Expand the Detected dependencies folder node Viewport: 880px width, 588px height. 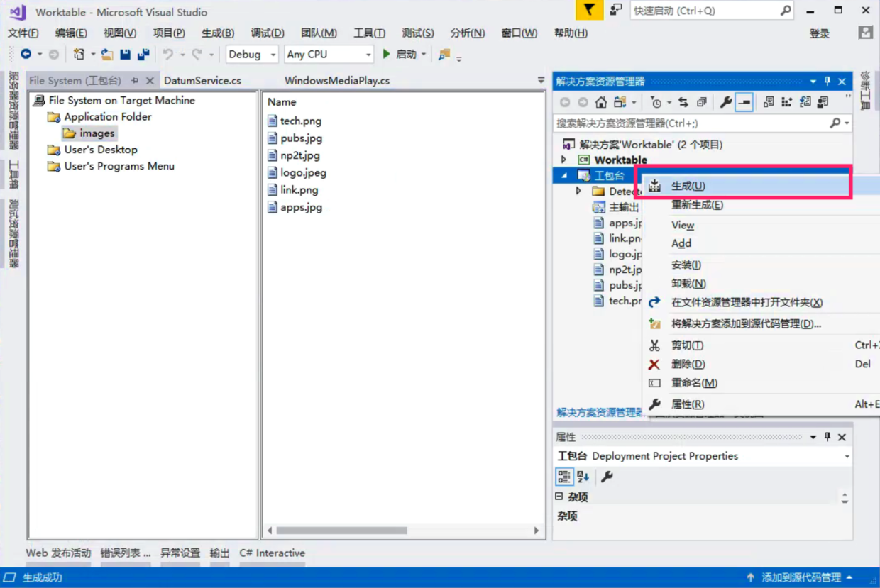coord(578,191)
